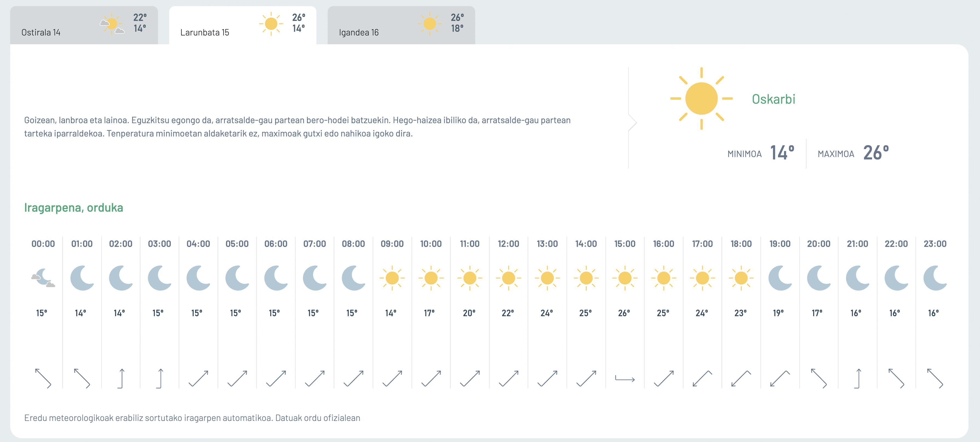980x442 pixels.
Task: Click the wind arrow under 00:00
Action: click(43, 378)
